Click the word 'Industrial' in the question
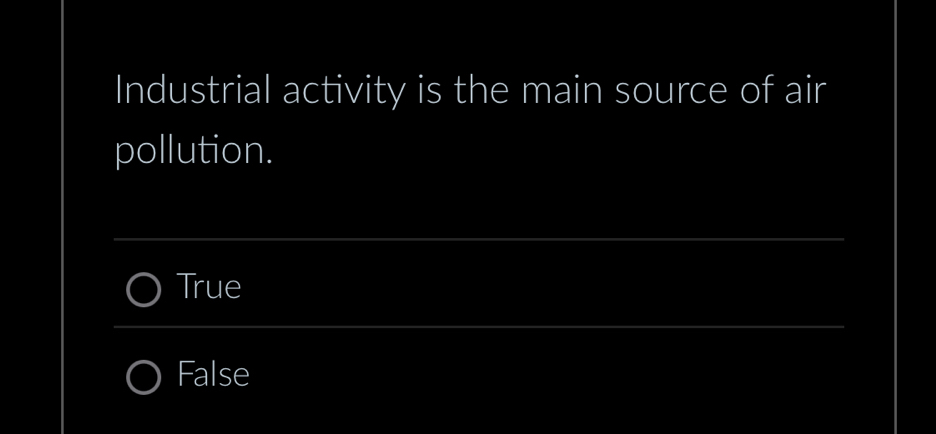Screen dimensions: 936x434 click(193, 90)
